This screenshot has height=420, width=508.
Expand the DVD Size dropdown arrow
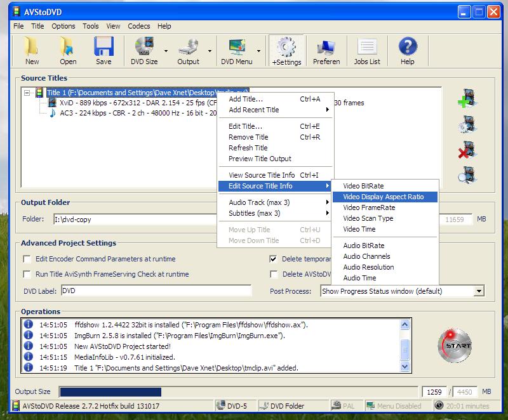click(166, 51)
